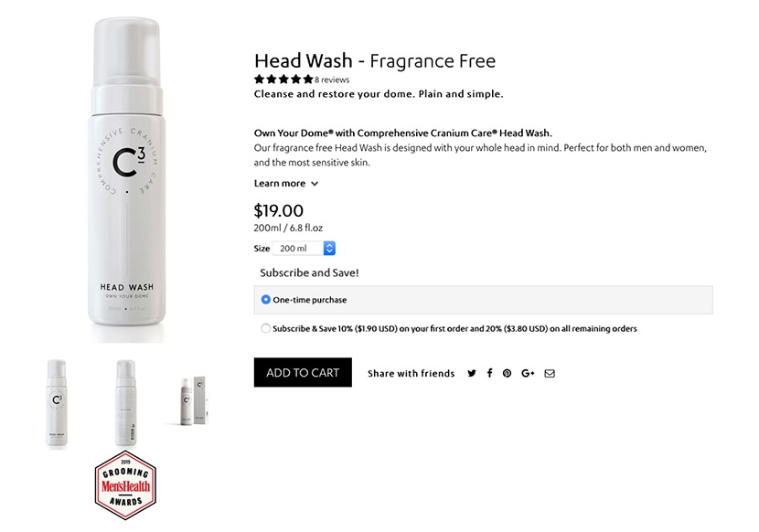This screenshot has width=759, height=532.
Task: View the back-of-bottle thumbnail
Action: [125, 403]
